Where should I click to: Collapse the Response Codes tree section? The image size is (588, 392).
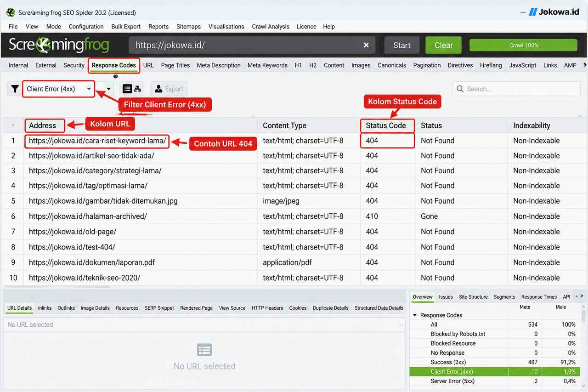415,315
